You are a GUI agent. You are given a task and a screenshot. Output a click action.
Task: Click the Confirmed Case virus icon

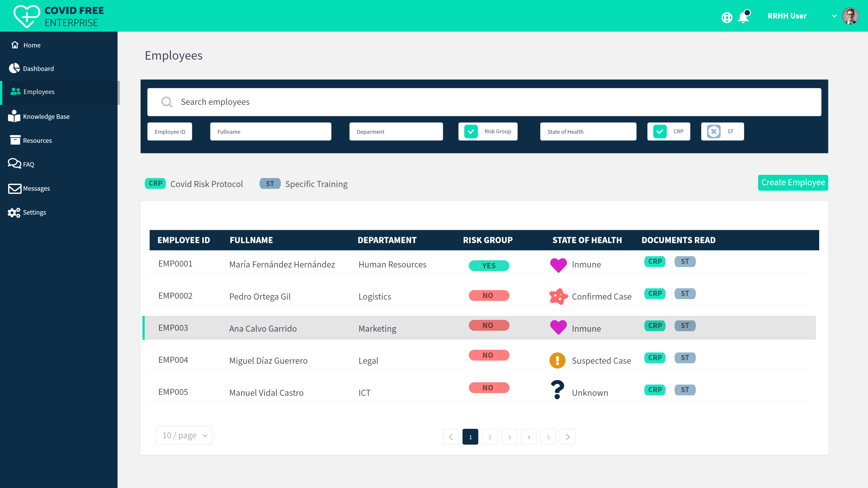click(558, 296)
